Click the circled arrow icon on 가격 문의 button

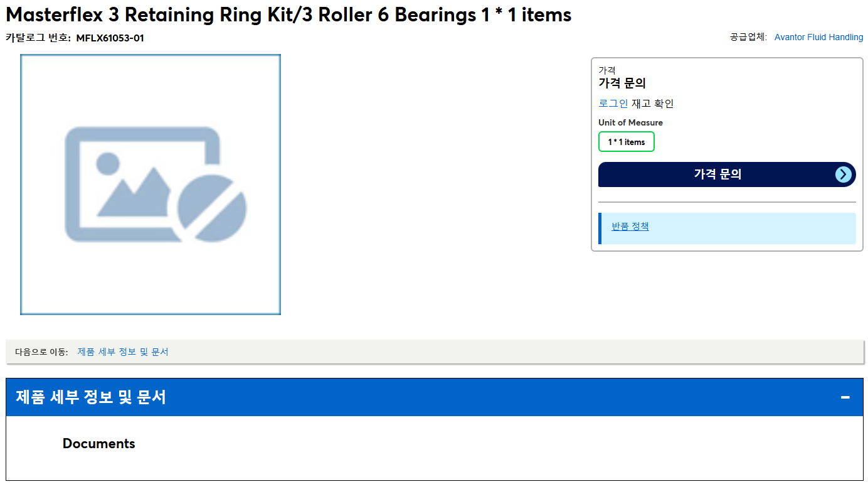click(844, 175)
